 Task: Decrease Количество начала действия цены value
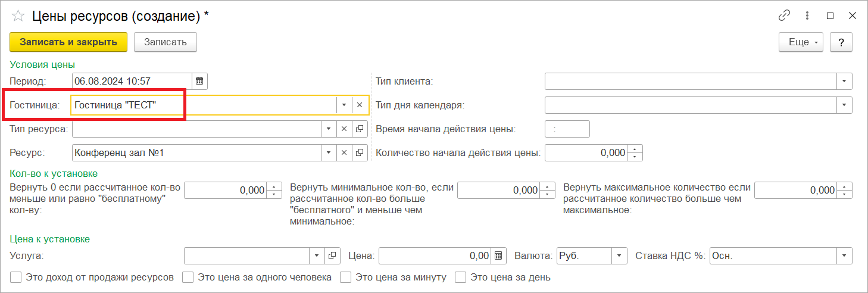coord(635,157)
